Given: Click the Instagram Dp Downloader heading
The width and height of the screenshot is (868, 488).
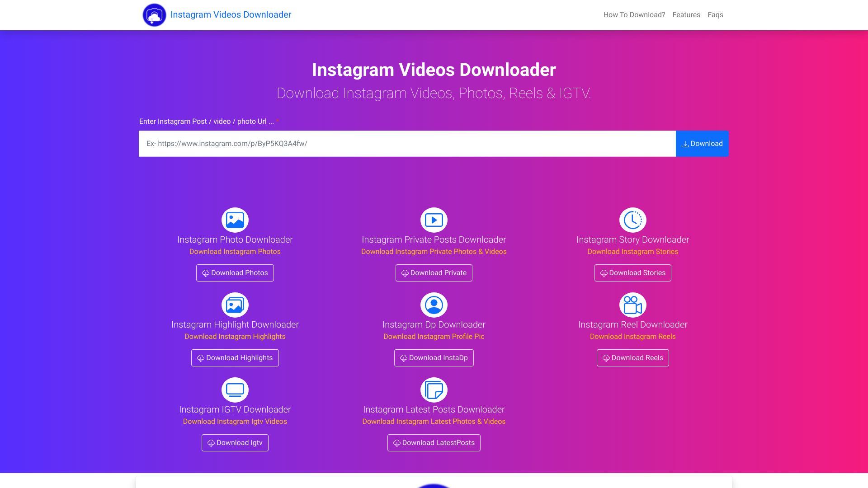Looking at the screenshot, I should click(434, 324).
